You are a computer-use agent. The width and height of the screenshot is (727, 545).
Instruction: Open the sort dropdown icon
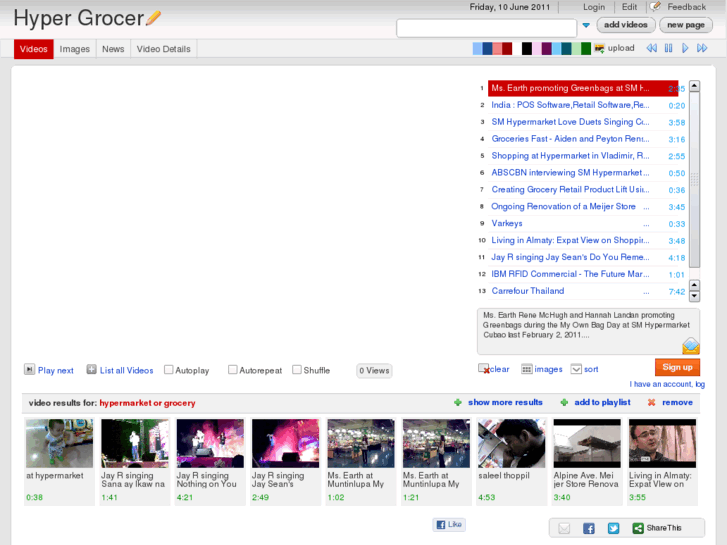tap(576, 369)
